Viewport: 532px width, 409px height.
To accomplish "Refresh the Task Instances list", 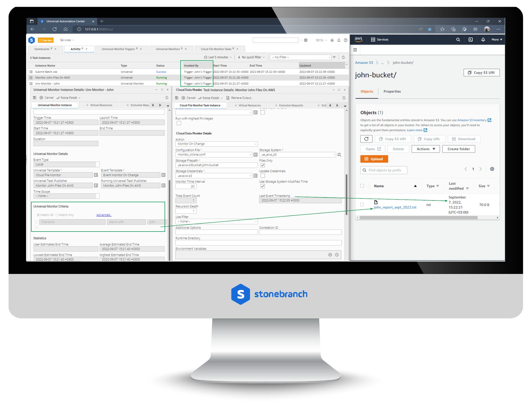I will point(343,57).
